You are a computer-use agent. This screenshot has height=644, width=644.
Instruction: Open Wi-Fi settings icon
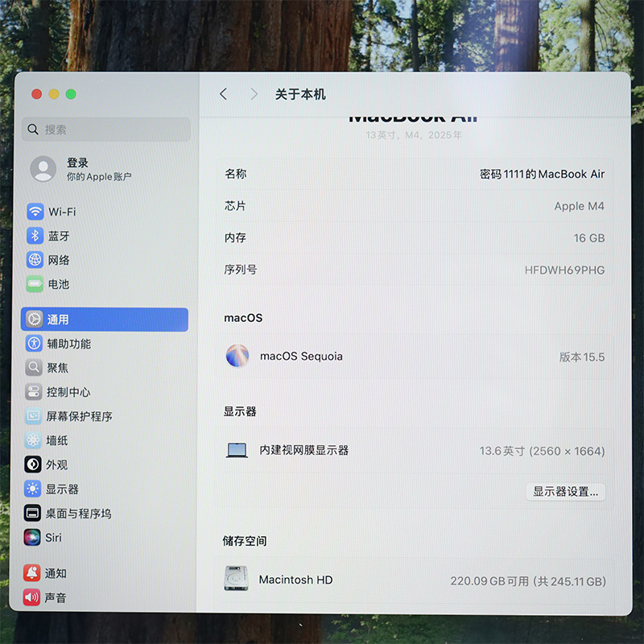tap(35, 212)
